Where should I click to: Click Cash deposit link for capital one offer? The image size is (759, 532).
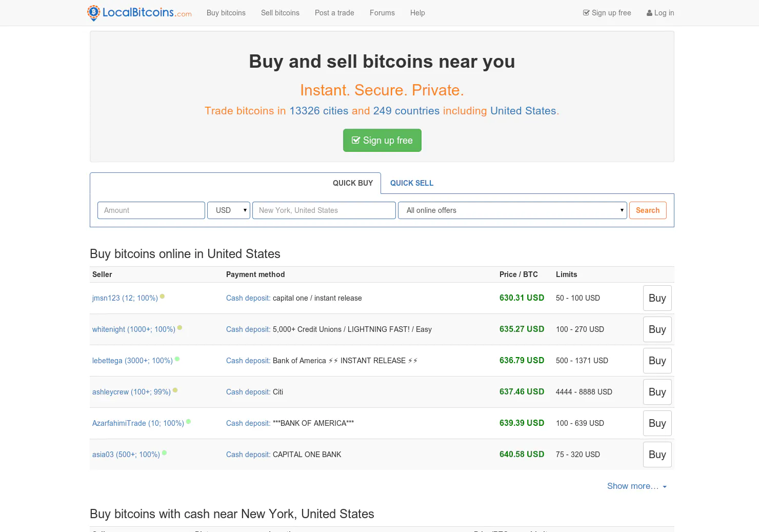[x=248, y=298]
